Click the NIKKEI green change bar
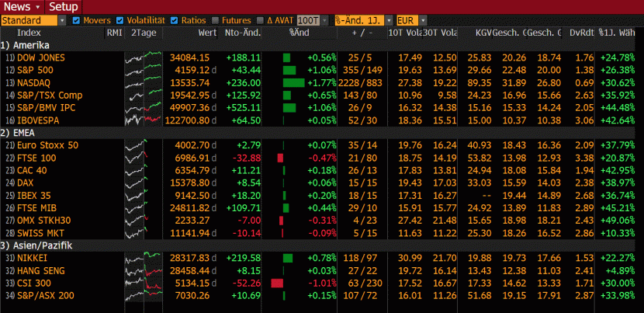Screen dimensions: 644x313 point(288,259)
